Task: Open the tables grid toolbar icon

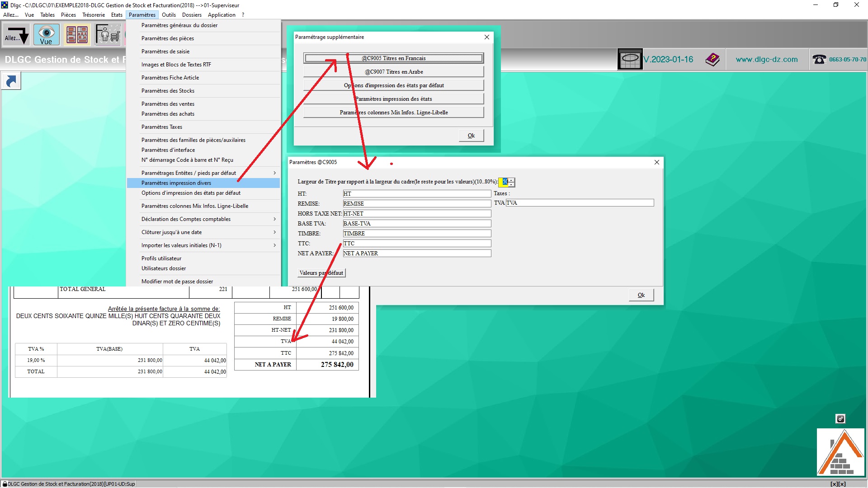Action: pyautogui.click(x=77, y=35)
